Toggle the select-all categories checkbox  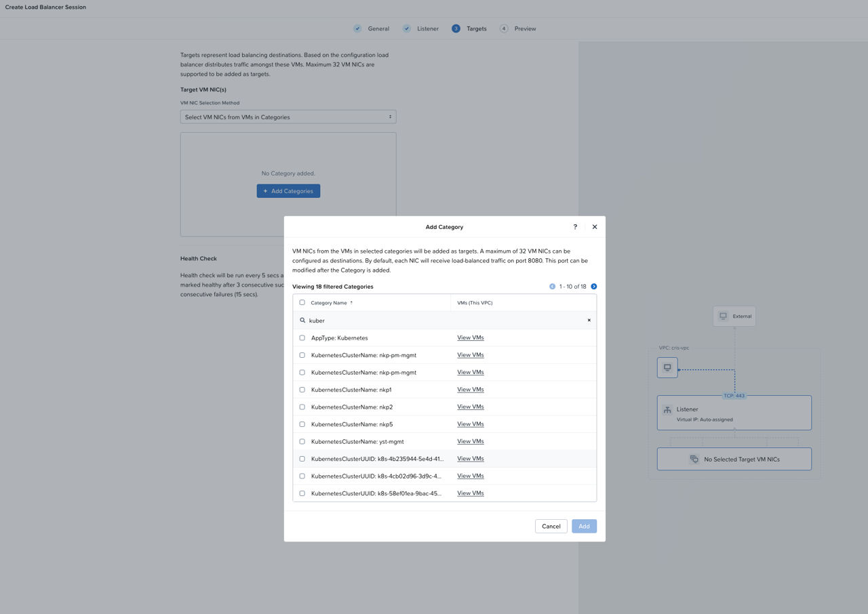coord(302,303)
